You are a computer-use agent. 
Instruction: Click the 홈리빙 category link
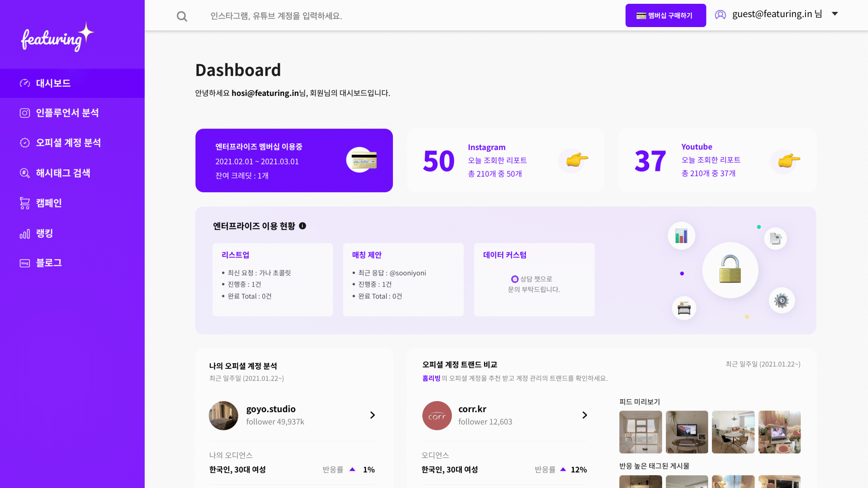coord(431,378)
